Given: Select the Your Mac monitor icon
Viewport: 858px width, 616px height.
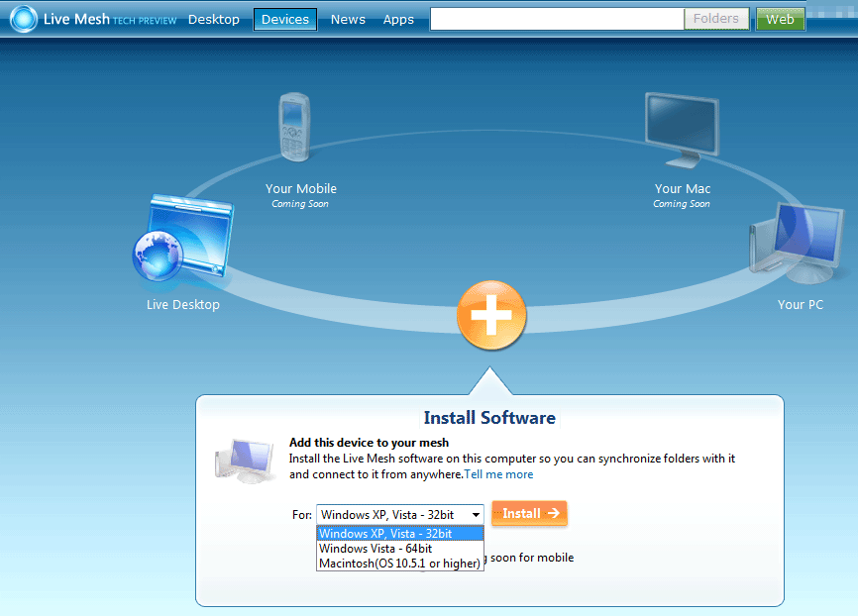Looking at the screenshot, I should (682, 130).
